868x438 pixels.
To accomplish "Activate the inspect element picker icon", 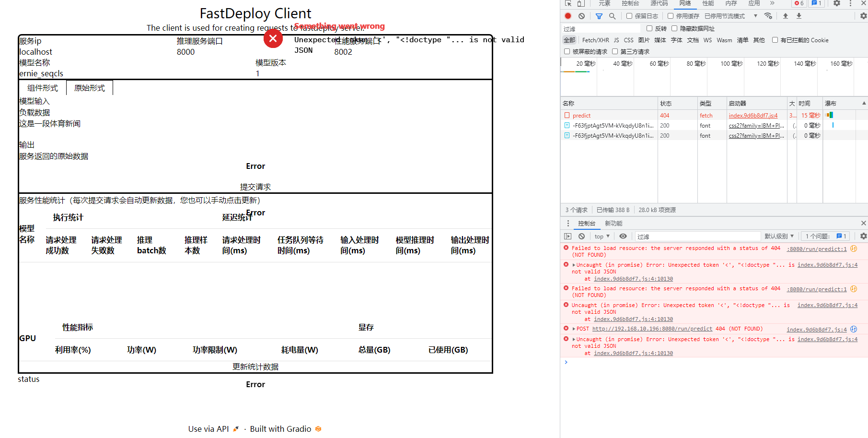I will point(568,3).
